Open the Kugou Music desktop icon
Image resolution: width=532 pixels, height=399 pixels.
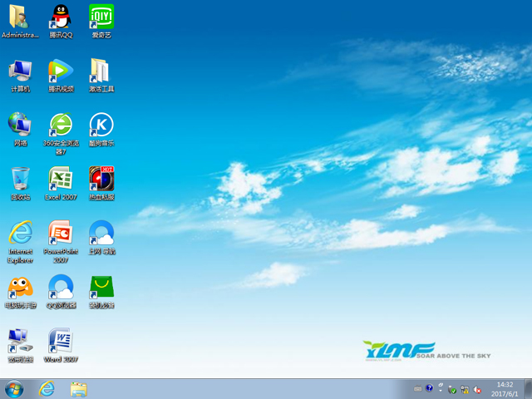(101, 125)
